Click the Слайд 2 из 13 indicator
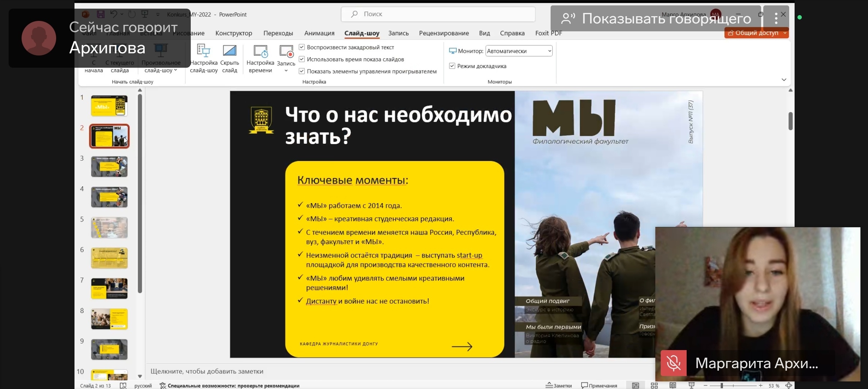The image size is (868, 389). point(95,386)
